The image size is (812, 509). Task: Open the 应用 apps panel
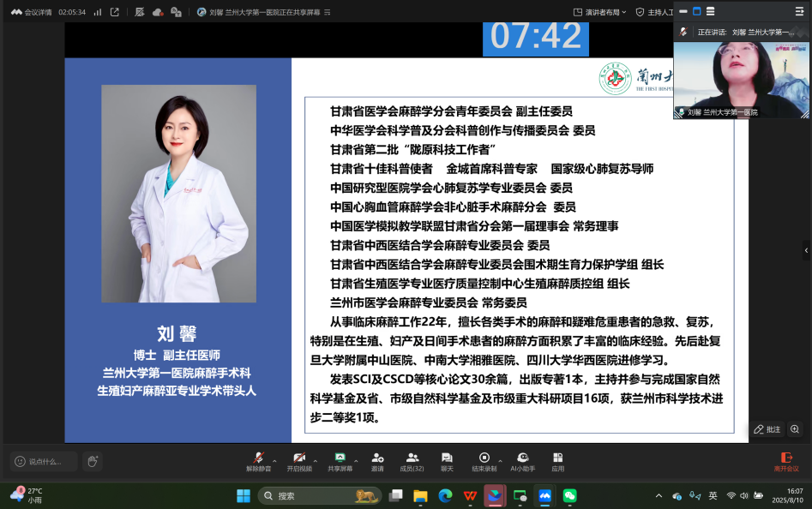point(557,461)
